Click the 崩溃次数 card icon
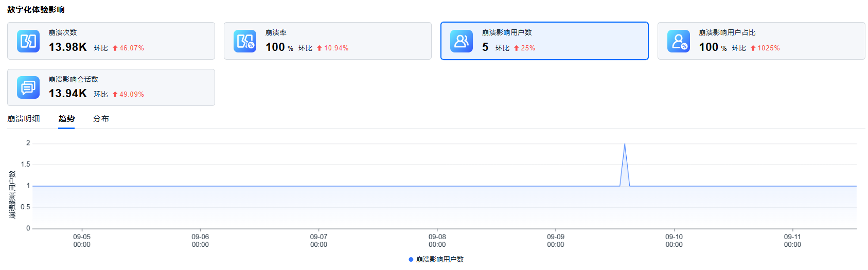 click(28, 41)
